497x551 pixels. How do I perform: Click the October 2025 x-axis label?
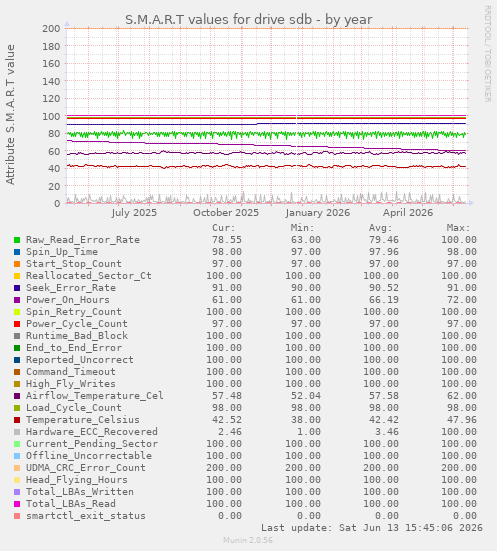pos(226,213)
